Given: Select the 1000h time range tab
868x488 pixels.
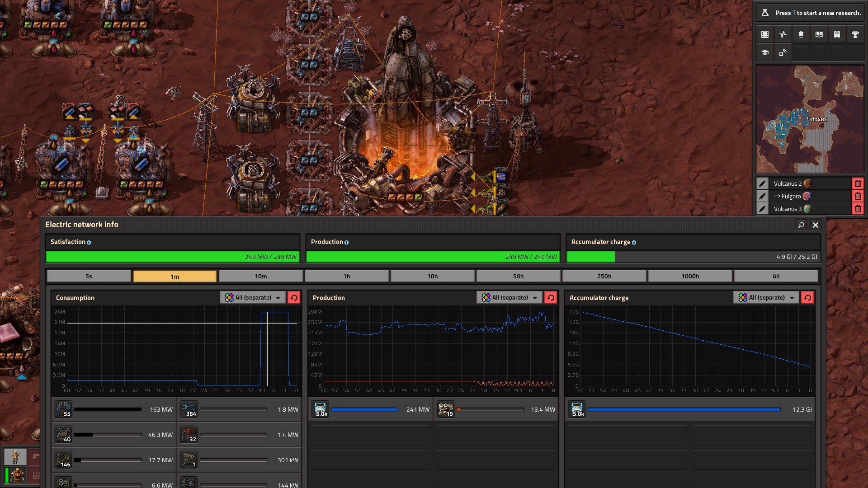Looking at the screenshot, I should (690, 276).
